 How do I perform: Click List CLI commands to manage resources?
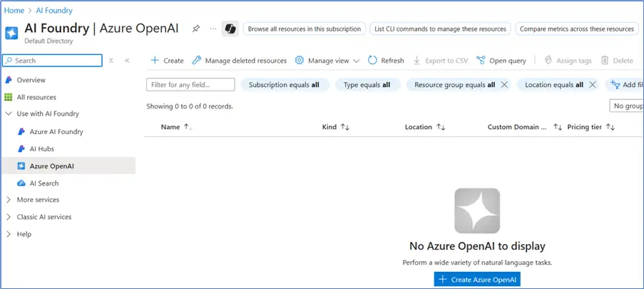pos(440,29)
